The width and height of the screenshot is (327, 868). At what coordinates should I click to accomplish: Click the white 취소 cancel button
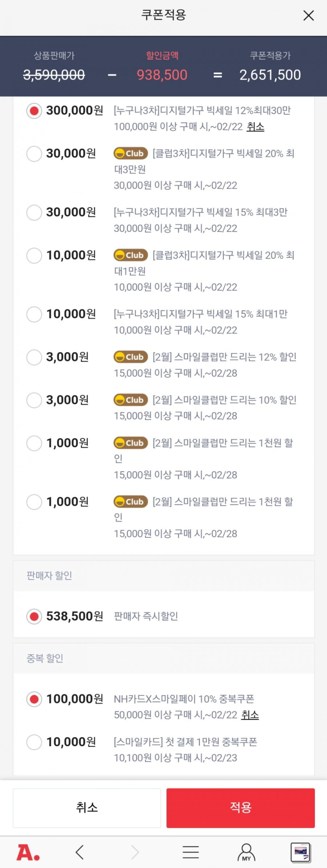click(x=87, y=808)
